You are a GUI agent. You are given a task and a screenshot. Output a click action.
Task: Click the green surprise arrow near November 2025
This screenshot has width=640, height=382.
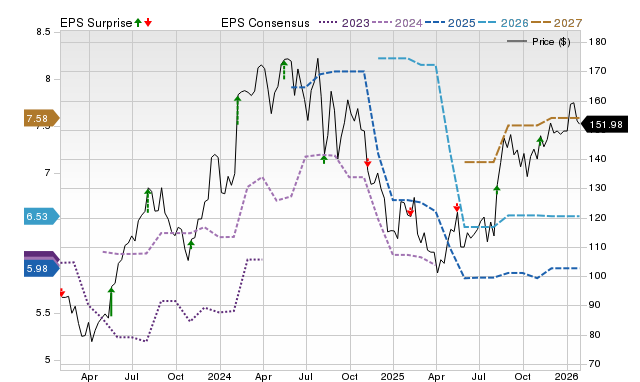tap(540, 141)
